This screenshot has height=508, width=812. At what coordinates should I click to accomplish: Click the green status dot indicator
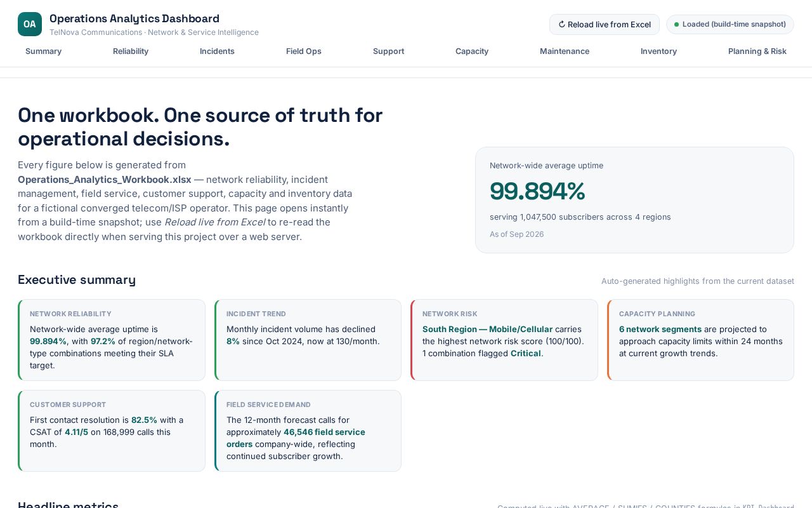click(676, 25)
